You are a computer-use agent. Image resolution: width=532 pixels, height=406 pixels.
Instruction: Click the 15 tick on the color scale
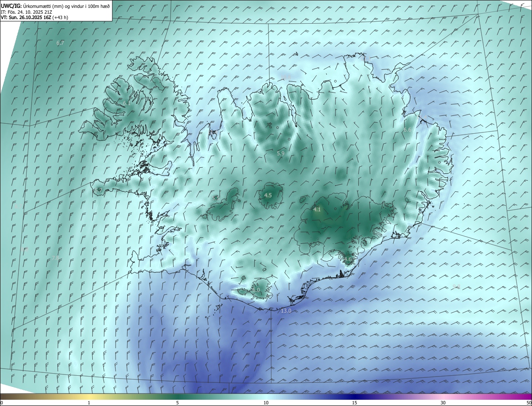355,403
